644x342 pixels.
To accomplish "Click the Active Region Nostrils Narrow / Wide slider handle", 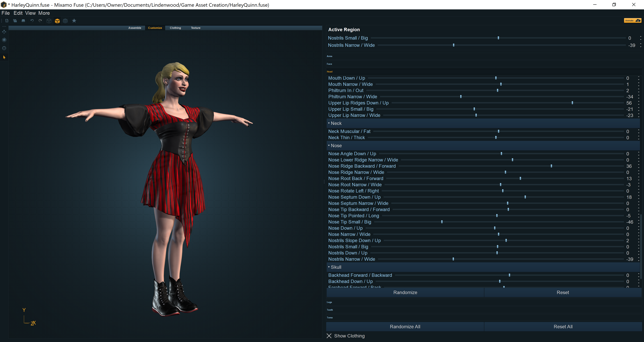I will click(454, 45).
